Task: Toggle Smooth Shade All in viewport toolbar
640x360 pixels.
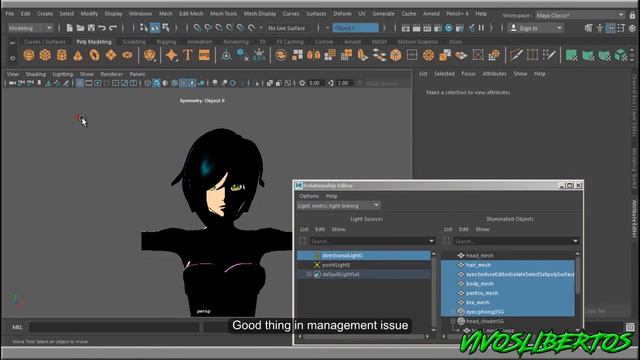Action: click(156, 83)
